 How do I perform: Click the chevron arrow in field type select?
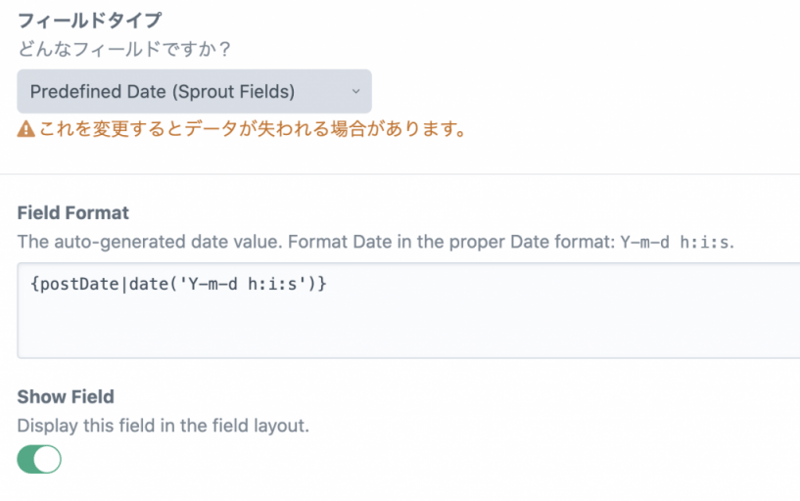point(355,92)
